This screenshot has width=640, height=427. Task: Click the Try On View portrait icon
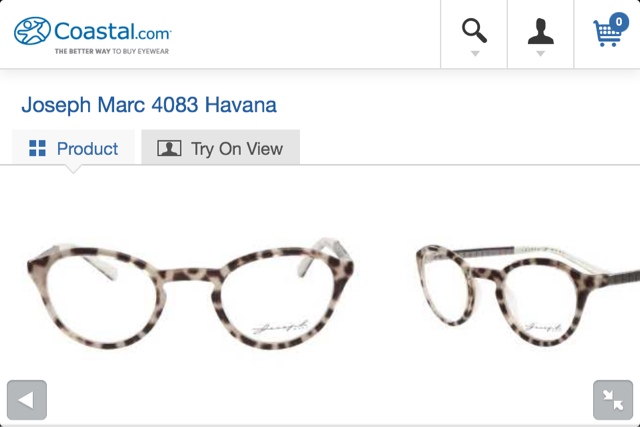169,148
